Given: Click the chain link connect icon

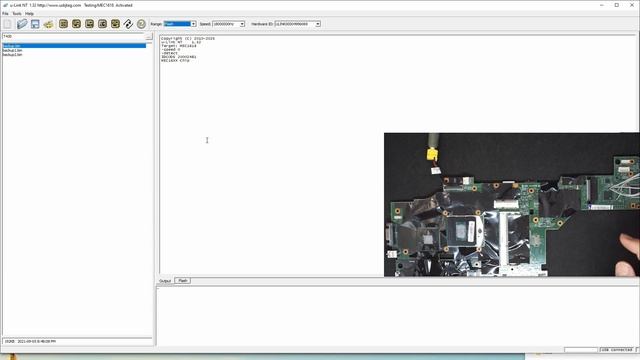Looking at the screenshot, I should coord(128,24).
